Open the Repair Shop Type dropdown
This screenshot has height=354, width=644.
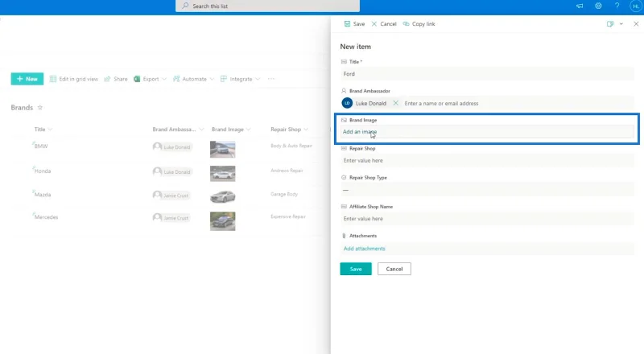487,190
